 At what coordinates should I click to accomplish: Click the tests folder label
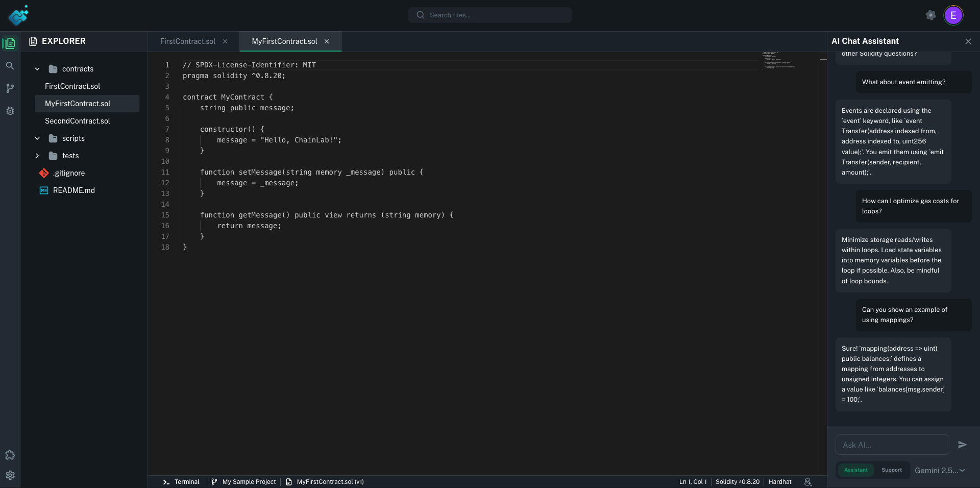click(70, 156)
